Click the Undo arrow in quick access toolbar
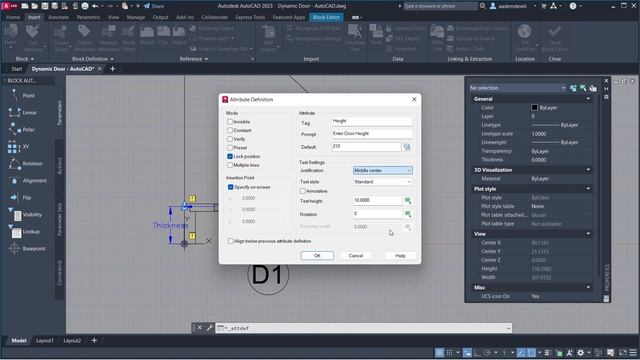The image size is (640, 360). [x=95, y=6]
